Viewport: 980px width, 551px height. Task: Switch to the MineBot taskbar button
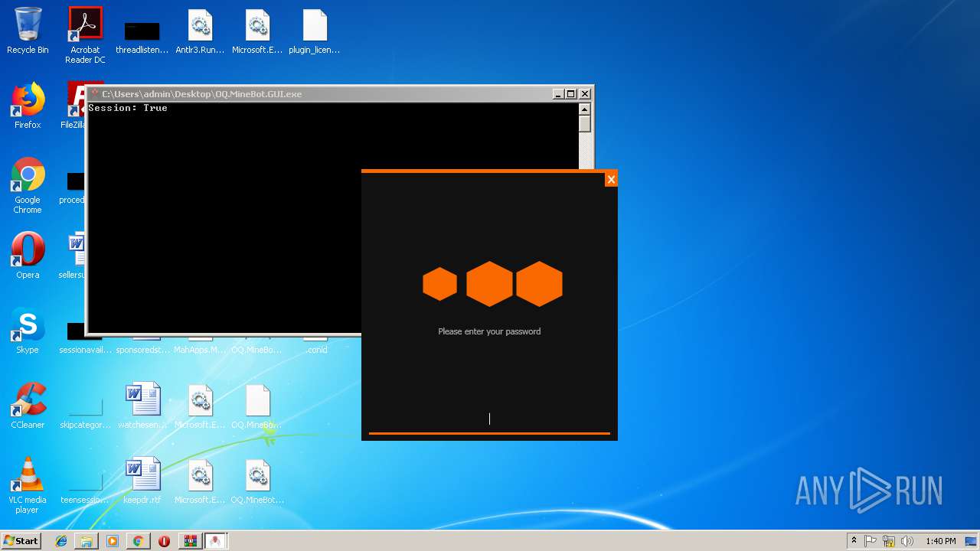216,541
